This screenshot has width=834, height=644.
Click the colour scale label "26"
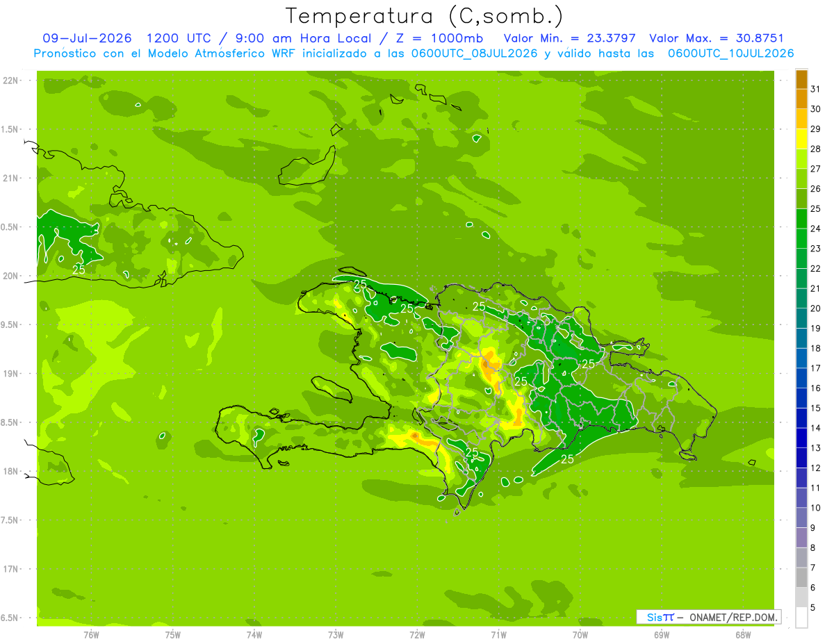pyautogui.click(x=815, y=189)
